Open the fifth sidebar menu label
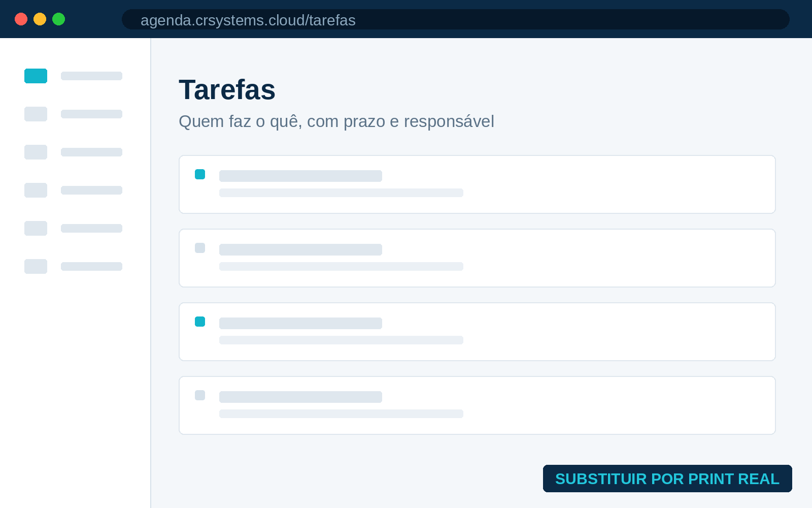Screen dimensions: 812x508 coord(91,228)
